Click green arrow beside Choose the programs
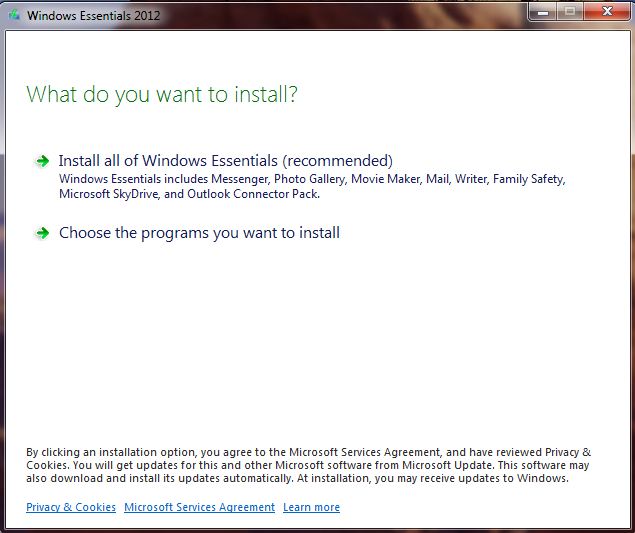The image size is (635, 533). 42,233
